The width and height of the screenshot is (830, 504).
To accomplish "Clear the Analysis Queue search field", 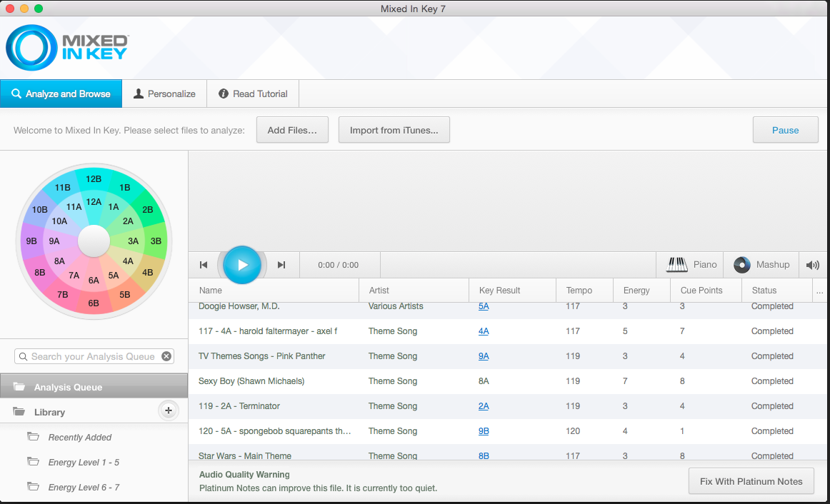I will 166,356.
